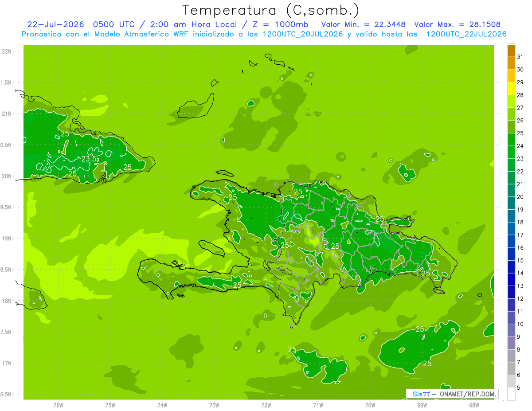532x411 pixels.
Task: Click the "20N" latitude axis label
Action: [x=7, y=176]
